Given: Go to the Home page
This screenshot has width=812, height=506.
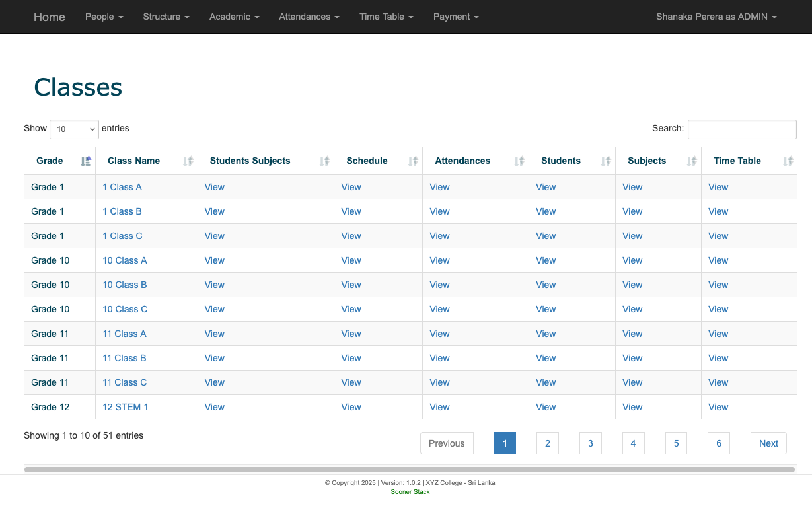Looking at the screenshot, I should click(50, 17).
